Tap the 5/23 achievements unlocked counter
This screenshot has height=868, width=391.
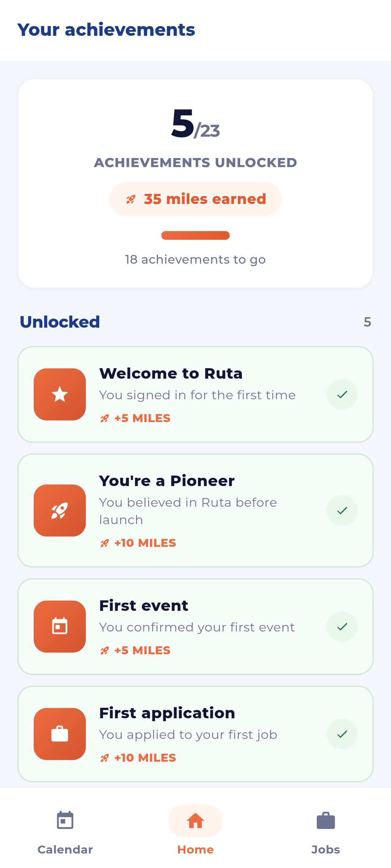195,124
